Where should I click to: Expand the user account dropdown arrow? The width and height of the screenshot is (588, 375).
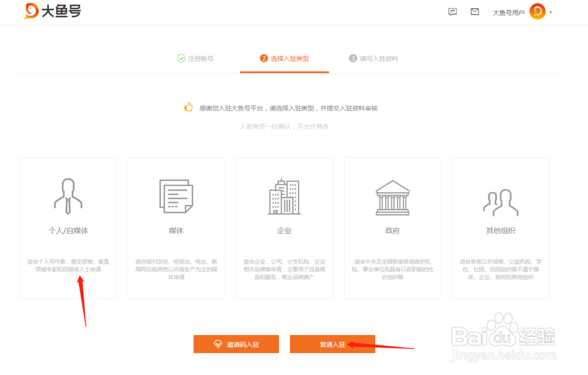point(550,12)
